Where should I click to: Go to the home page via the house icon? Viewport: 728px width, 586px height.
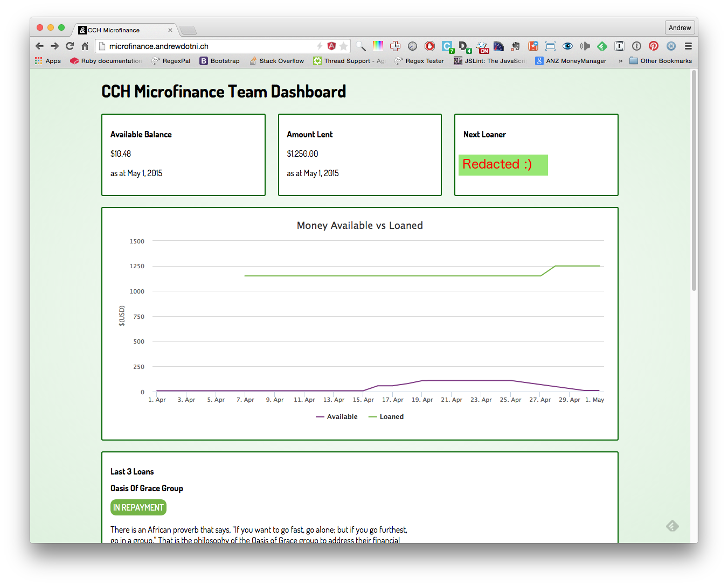tap(85, 46)
